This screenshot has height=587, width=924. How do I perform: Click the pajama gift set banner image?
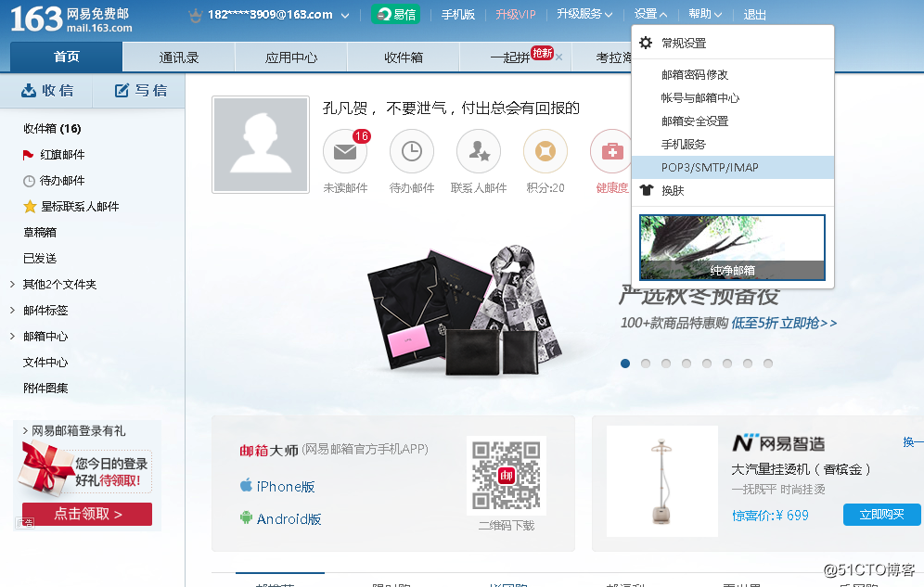[465, 311]
